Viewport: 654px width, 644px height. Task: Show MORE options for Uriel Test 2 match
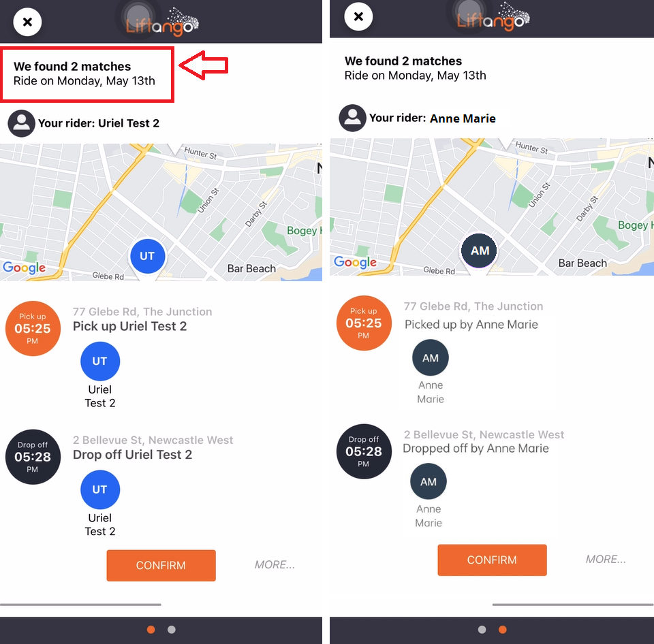pyautogui.click(x=275, y=565)
